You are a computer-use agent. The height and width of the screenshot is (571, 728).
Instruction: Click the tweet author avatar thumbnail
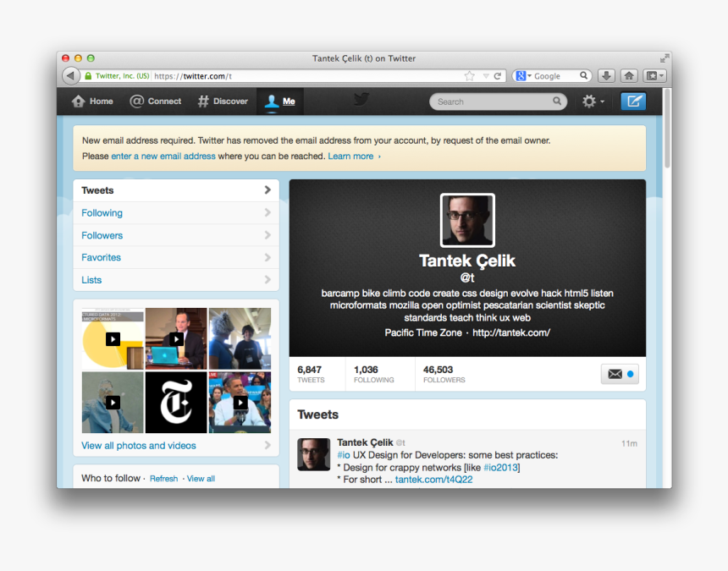[314, 454]
